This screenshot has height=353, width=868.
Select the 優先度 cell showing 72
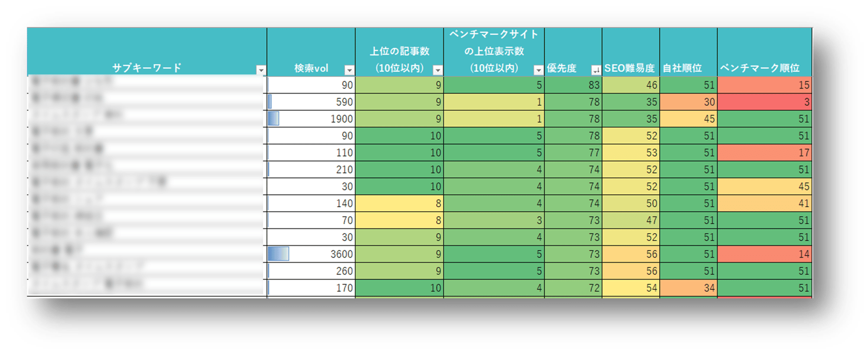(x=573, y=288)
